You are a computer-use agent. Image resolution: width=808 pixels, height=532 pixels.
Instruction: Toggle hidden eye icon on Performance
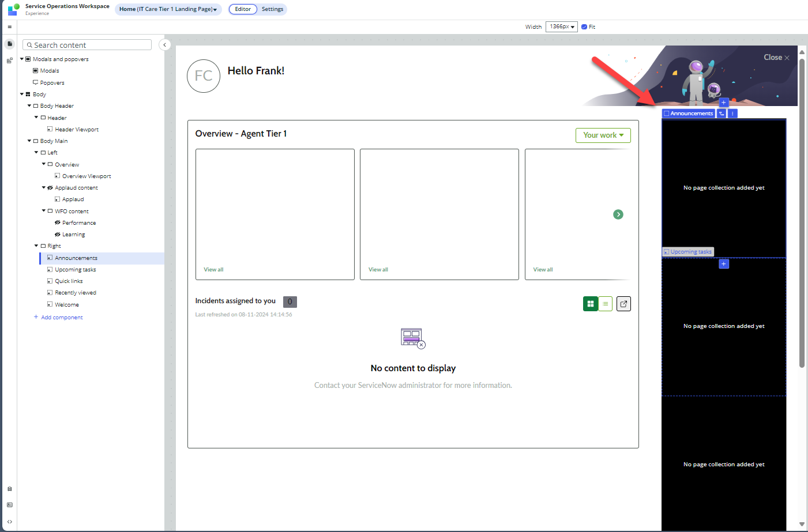(58, 223)
